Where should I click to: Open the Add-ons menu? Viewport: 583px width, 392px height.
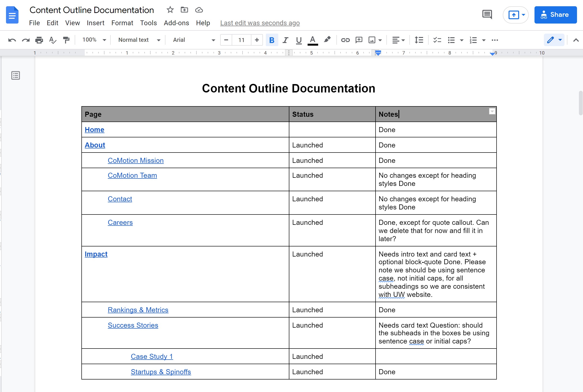pyautogui.click(x=176, y=23)
